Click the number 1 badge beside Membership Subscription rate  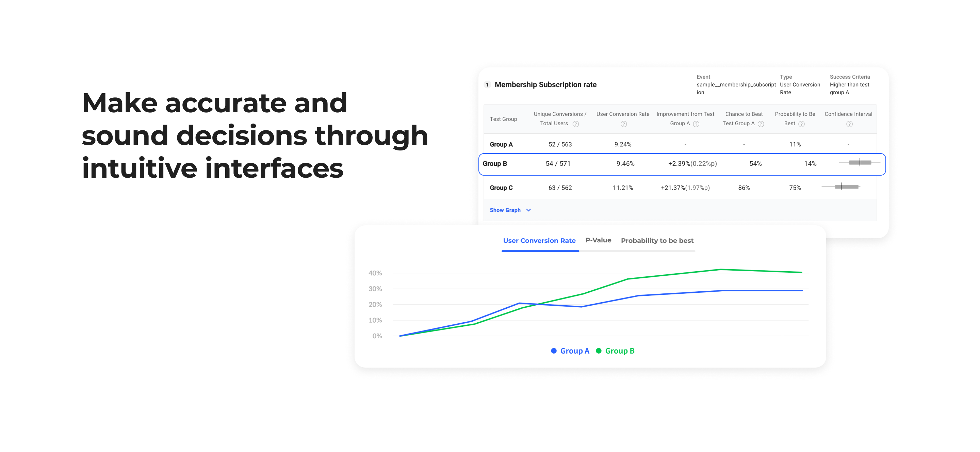(x=487, y=85)
